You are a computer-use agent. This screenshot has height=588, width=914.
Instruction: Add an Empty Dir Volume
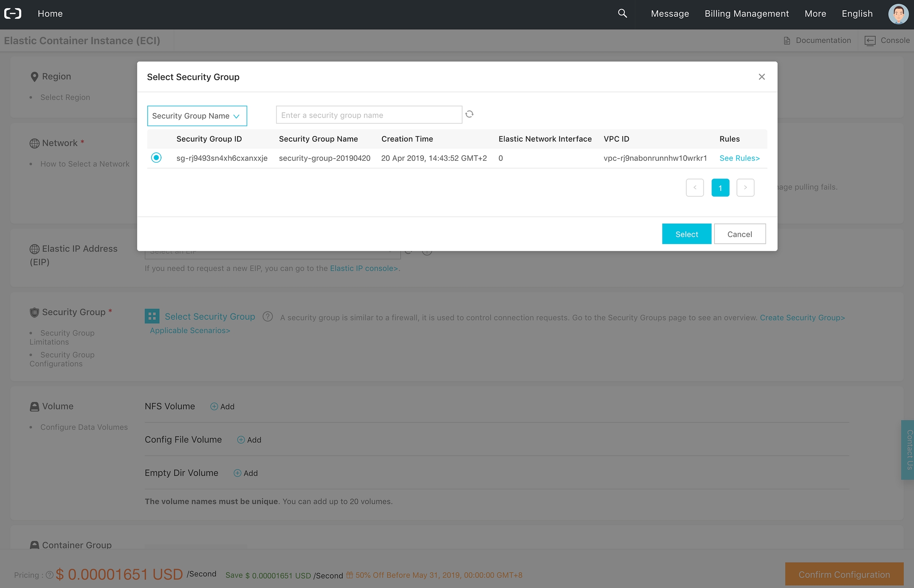246,473
